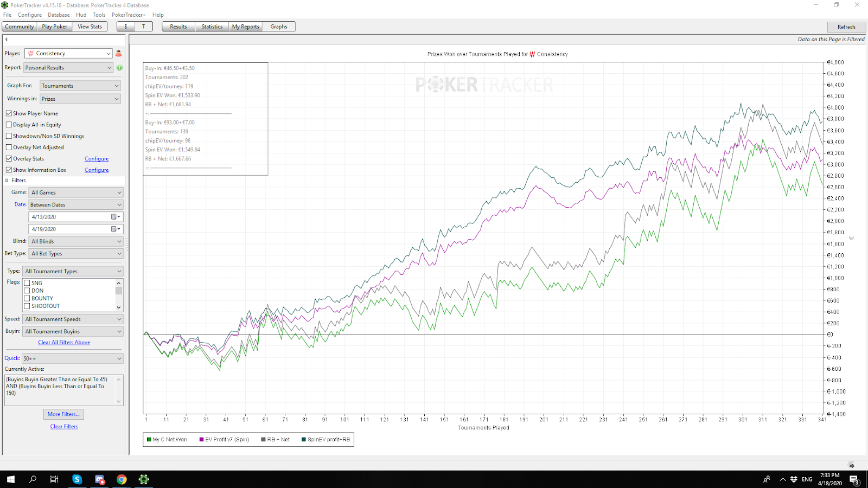The height and width of the screenshot is (488, 868).
Task: Open calendar picker for start date 4/13/2020
Action: (x=116, y=217)
